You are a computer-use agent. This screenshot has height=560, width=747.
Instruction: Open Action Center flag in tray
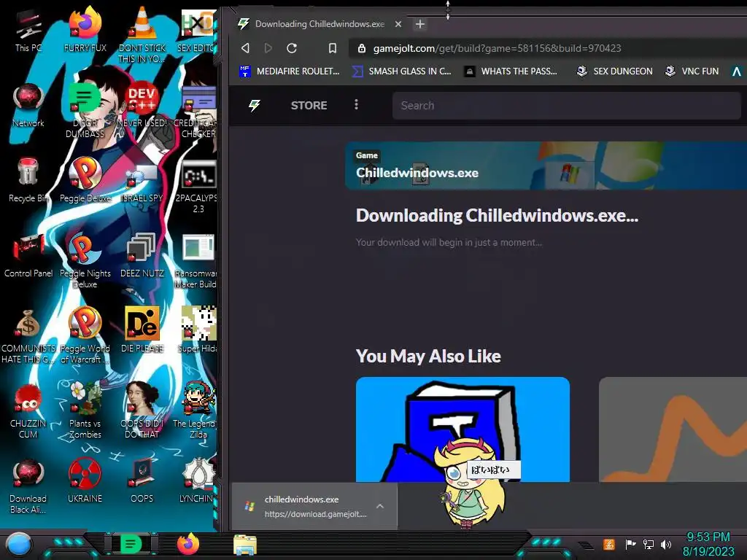[x=630, y=544]
